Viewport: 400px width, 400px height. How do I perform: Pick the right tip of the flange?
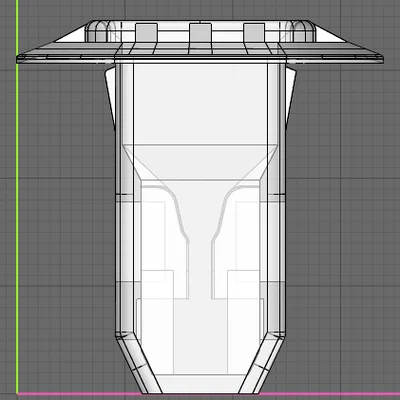pyautogui.click(x=381, y=59)
